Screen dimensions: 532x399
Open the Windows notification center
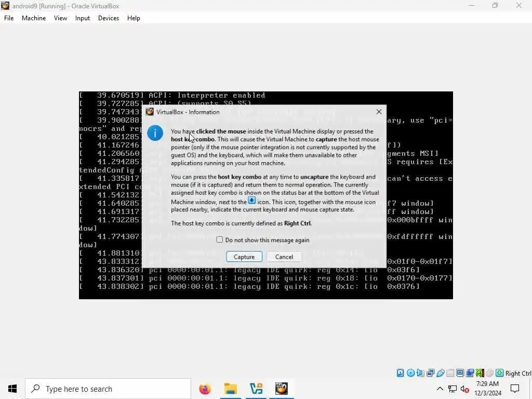[x=515, y=389]
